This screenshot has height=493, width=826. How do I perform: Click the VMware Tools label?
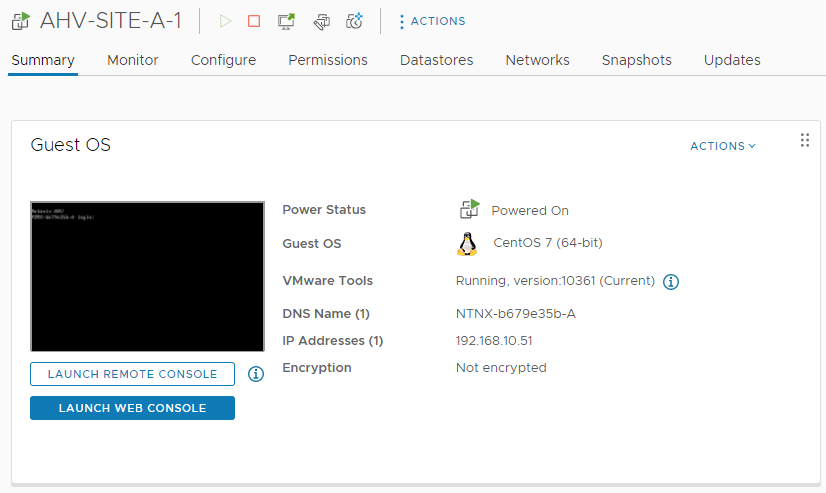pos(328,281)
